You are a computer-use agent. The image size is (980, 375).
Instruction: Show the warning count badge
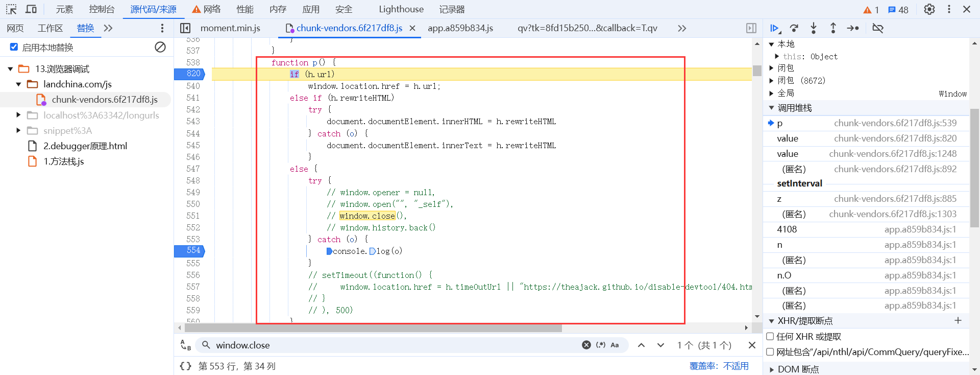(x=871, y=10)
